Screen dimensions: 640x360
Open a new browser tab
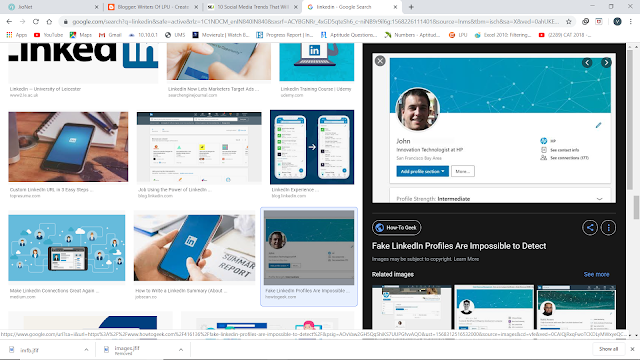tap(411, 7)
